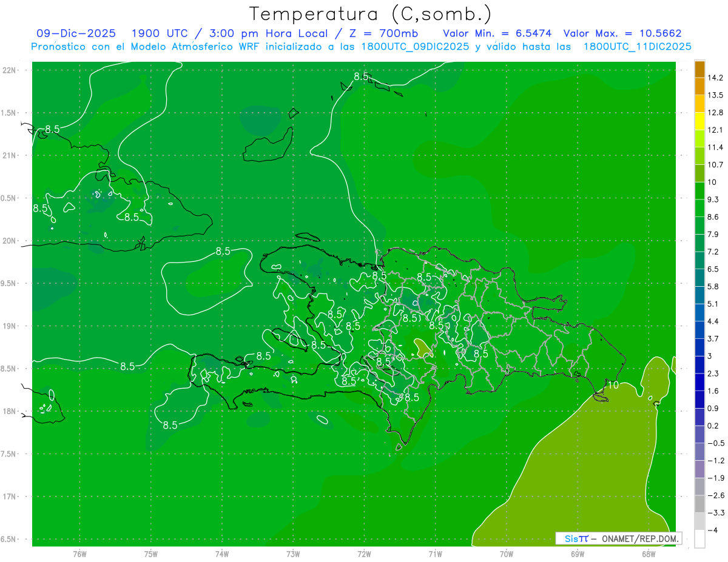728x562 pixels.
Task: Click the '19N' latitude axis label
Action: pos(9,326)
